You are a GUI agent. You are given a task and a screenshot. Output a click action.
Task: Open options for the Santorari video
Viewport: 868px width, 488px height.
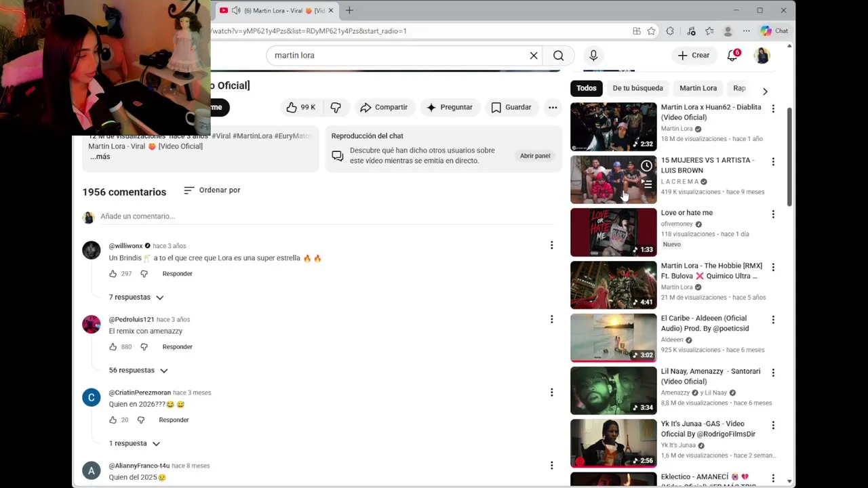pos(773,372)
